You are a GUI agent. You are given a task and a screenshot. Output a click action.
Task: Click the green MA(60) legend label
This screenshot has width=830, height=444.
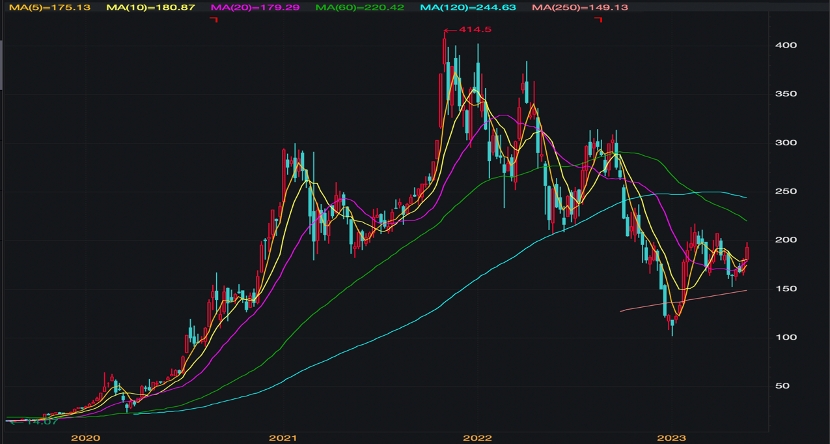click(359, 7)
